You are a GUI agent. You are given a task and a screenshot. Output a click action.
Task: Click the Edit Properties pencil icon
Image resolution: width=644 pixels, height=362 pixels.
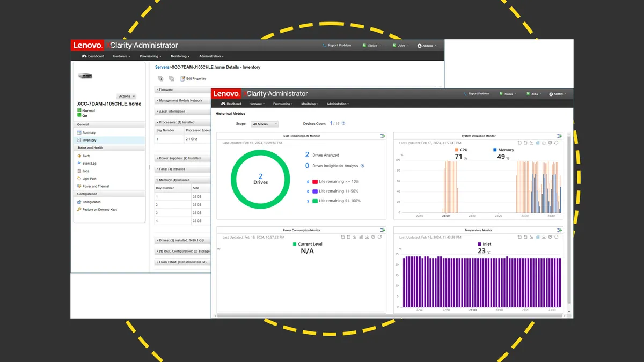[x=182, y=79]
